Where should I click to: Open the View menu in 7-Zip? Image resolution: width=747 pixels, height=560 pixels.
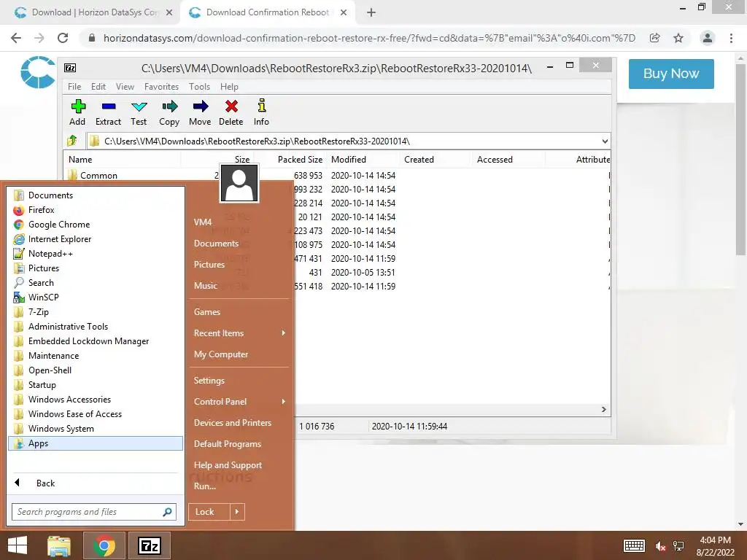pos(125,87)
